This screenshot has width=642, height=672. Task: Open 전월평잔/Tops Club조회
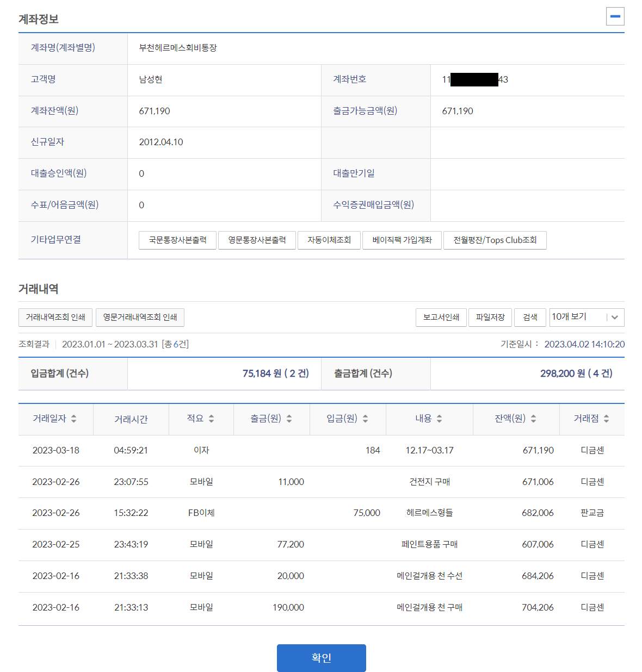(x=495, y=240)
